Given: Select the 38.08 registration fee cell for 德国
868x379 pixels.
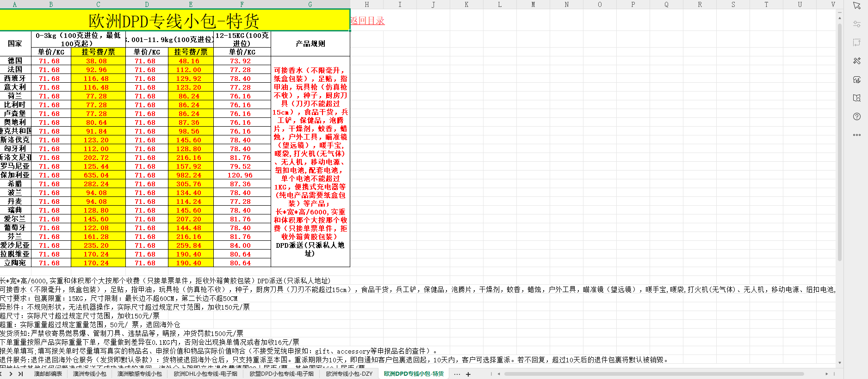Looking at the screenshot, I should (98, 61).
